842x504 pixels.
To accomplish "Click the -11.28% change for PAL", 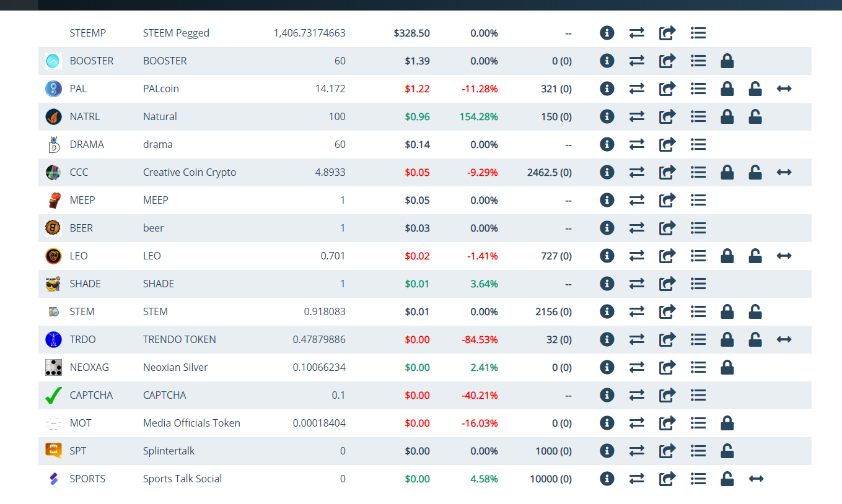I will 480,89.
